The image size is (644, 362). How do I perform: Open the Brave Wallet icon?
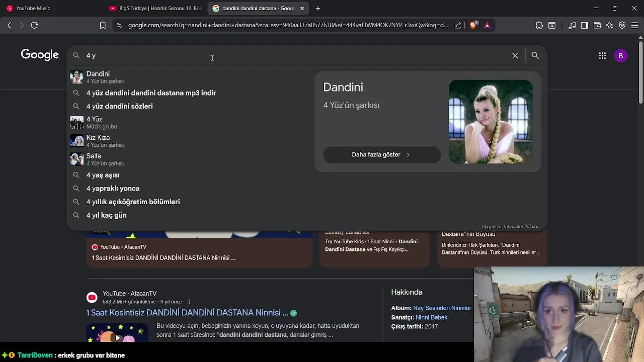coord(597,25)
